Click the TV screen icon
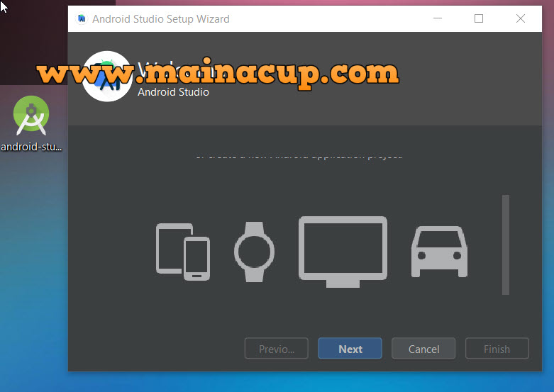 [343, 252]
